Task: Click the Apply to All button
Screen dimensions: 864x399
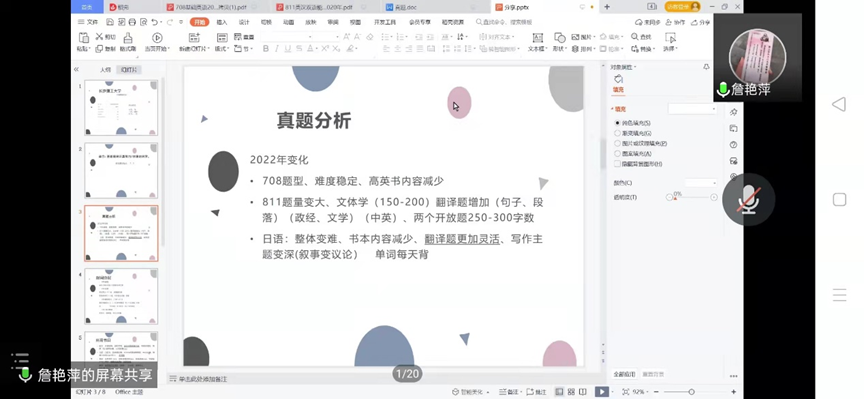Action: (624, 374)
